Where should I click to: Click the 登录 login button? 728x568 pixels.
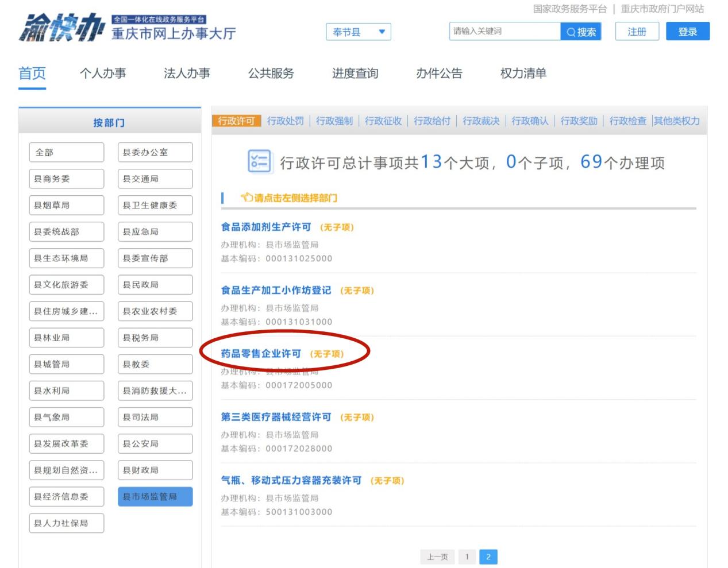pos(687,32)
